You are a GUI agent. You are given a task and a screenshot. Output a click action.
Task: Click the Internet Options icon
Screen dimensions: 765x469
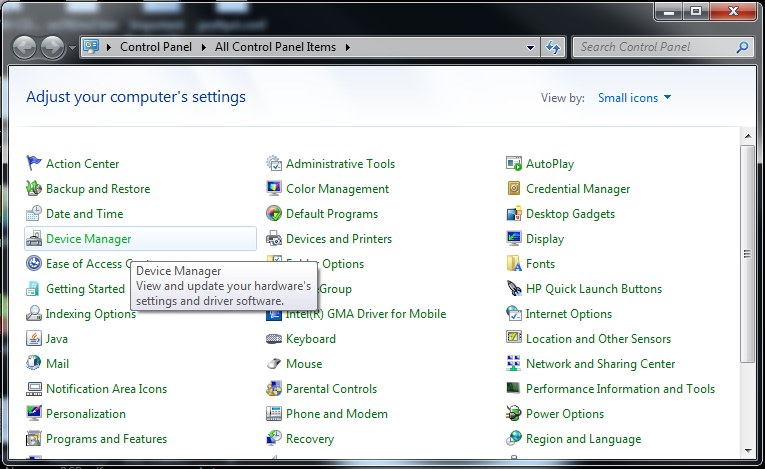coord(514,313)
